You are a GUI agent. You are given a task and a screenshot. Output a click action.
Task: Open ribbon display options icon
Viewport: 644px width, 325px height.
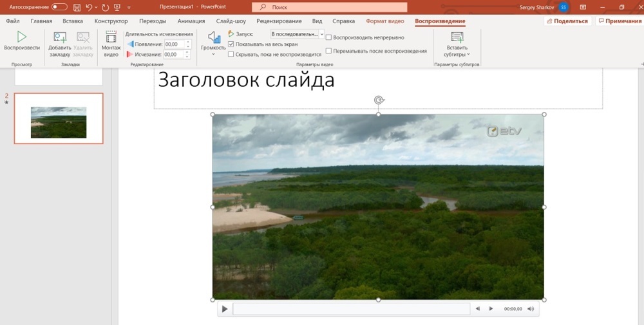[x=583, y=7]
